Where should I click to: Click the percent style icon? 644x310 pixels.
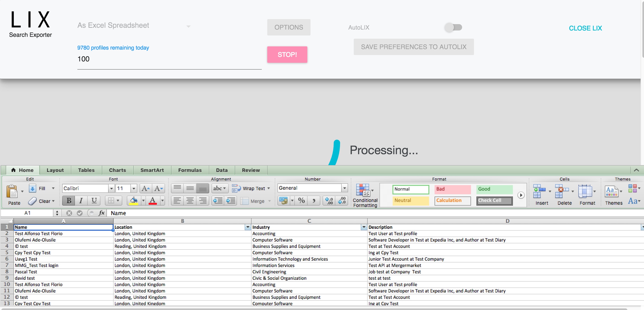click(301, 201)
